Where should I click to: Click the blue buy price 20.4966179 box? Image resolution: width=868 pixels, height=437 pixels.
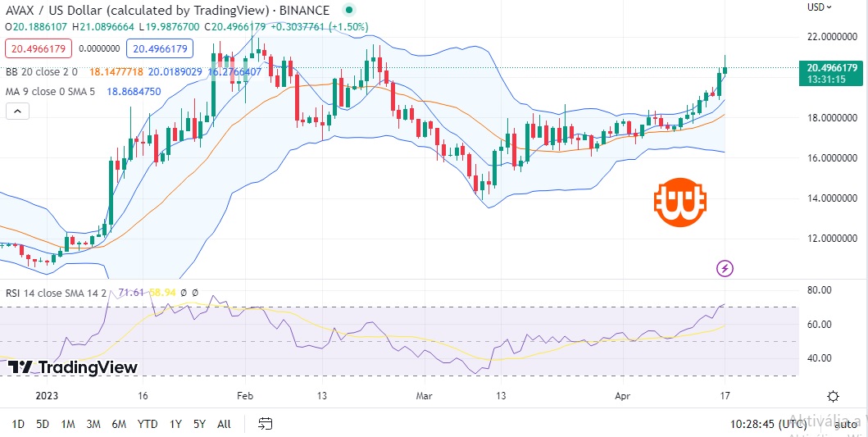[x=160, y=48]
